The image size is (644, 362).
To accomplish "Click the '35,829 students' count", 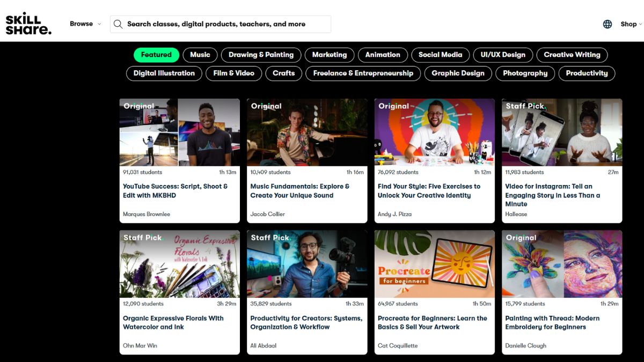I will [271, 304].
